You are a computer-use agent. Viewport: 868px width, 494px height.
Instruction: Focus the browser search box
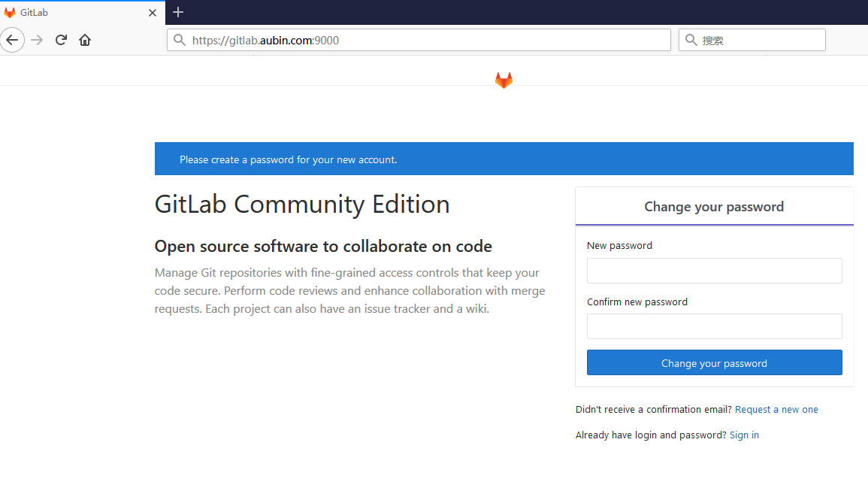(752, 40)
